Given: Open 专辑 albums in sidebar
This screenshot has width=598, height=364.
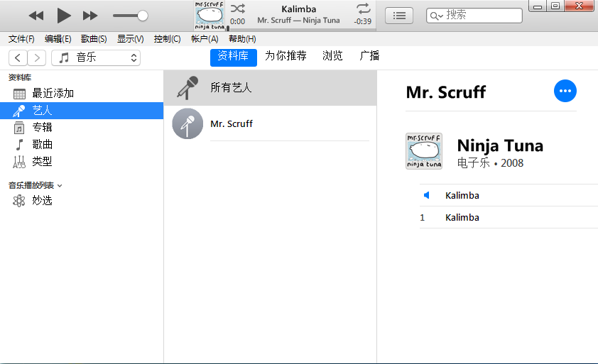Looking at the screenshot, I should click(x=42, y=127).
